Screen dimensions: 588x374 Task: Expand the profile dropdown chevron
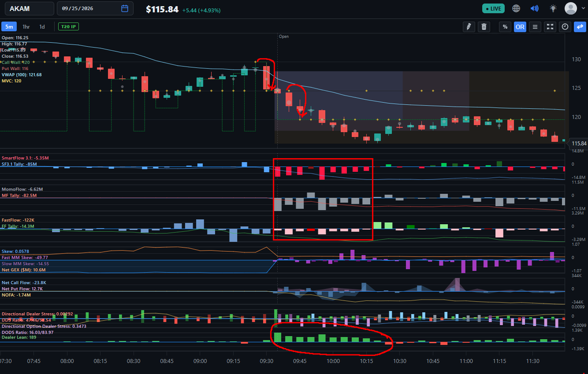pyautogui.click(x=582, y=9)
